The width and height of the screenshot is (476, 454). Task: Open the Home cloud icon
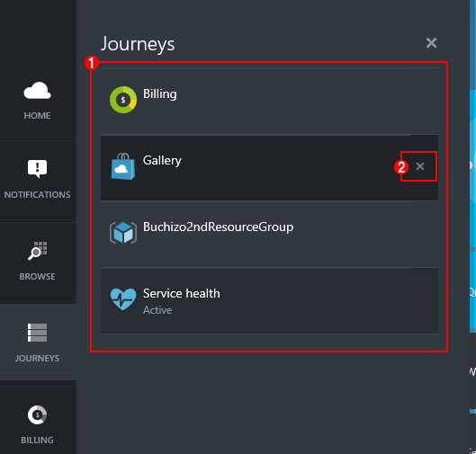37,91
